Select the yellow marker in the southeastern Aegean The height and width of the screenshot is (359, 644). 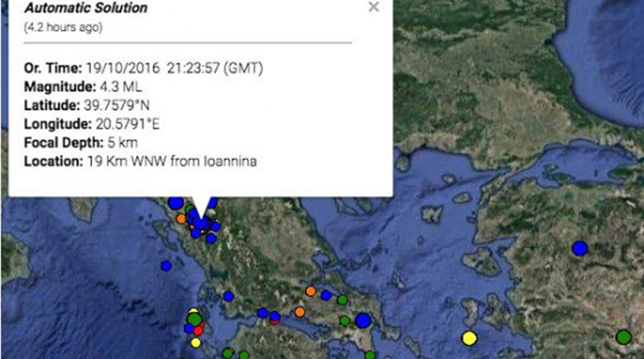tap(469, 339)
